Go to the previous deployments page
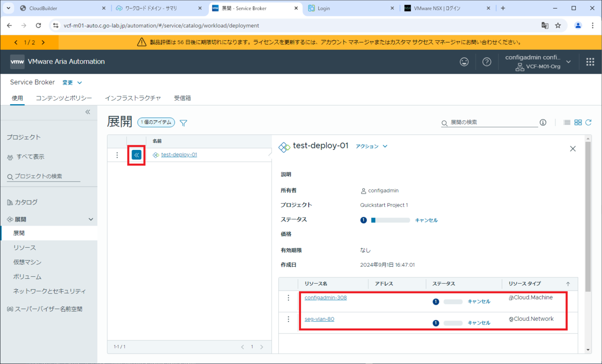Image resolution: width=602 pixels, height=364 pixels. pos(243,346)
